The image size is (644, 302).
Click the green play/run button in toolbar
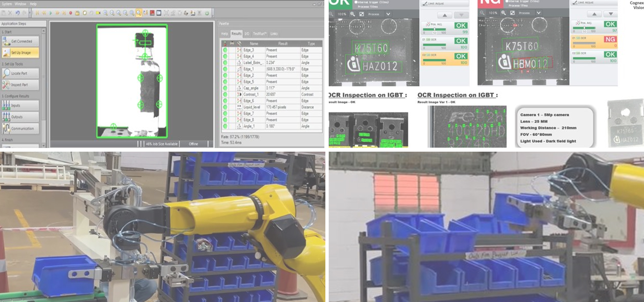pos(50,13)
